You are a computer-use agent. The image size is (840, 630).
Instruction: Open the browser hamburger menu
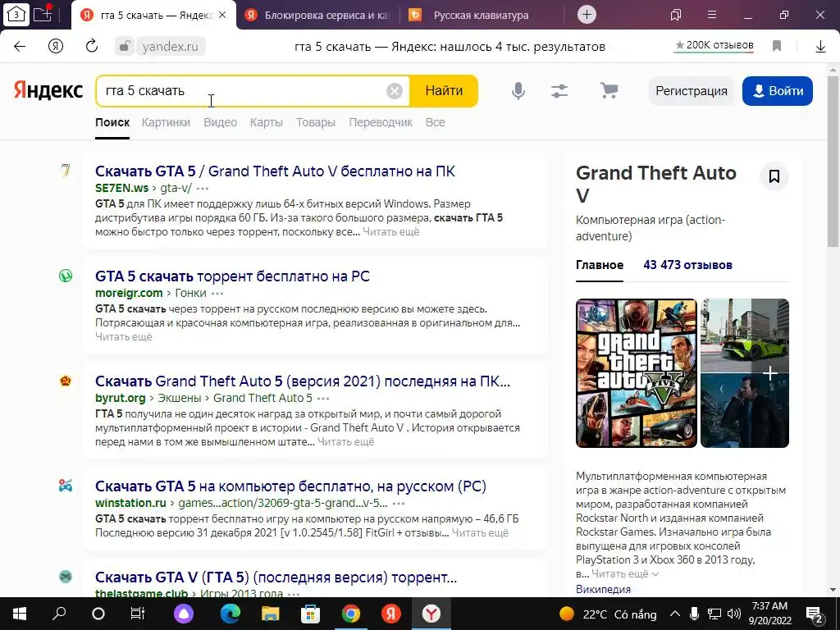coord(712,15)
